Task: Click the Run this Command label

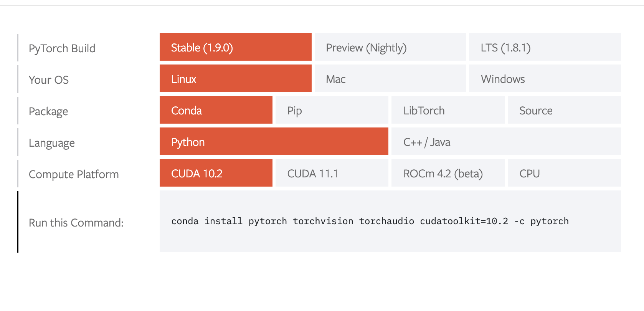Action: point(76,222)
